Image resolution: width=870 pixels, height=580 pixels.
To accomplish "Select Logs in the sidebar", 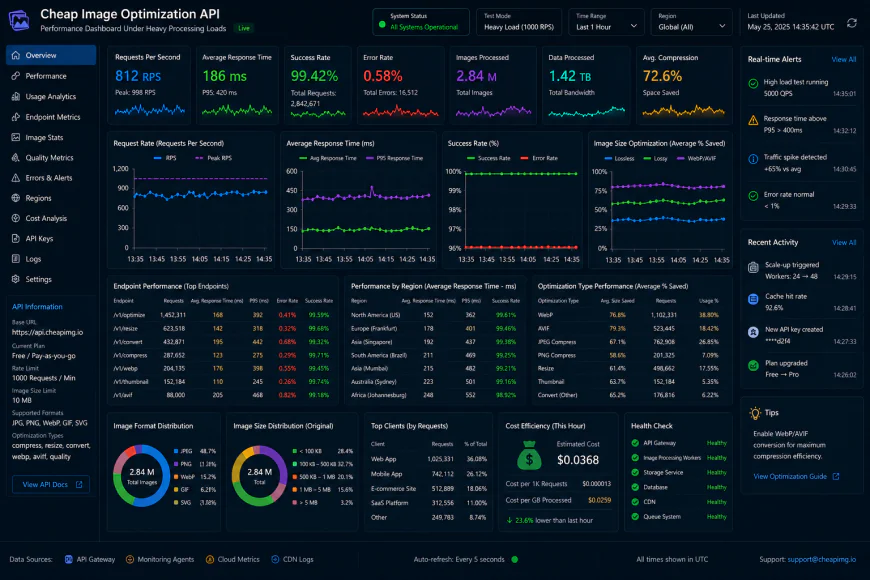I will click(51, 259).
